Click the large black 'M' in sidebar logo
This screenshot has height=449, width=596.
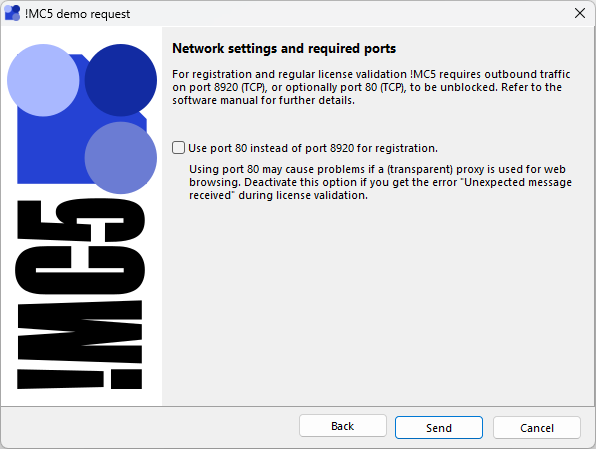point(80,332)
